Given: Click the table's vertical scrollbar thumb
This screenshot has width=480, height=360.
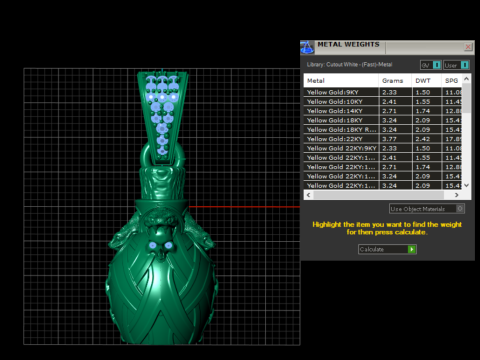Looking at the screenshot, I should click(467, 98).
